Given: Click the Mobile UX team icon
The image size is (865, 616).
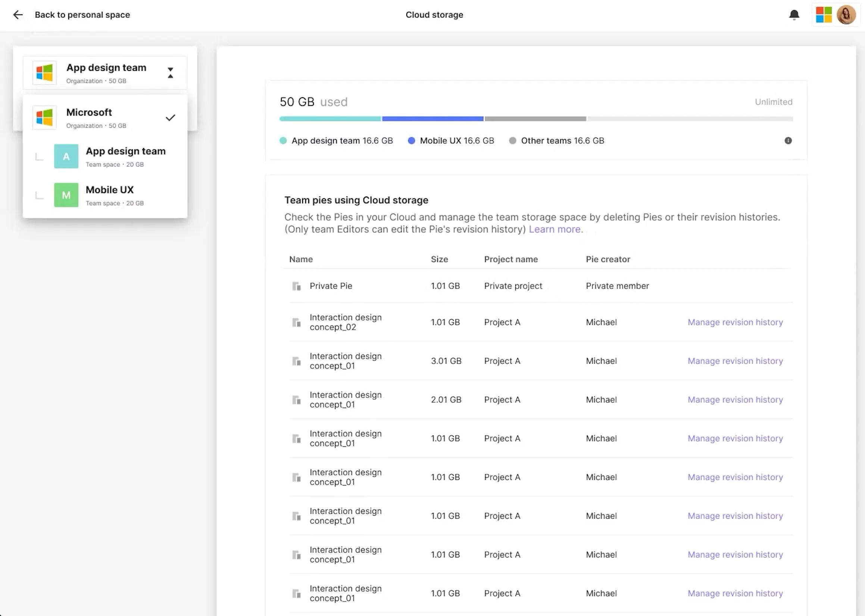Looking at the screenshot, I should [66, 195].
